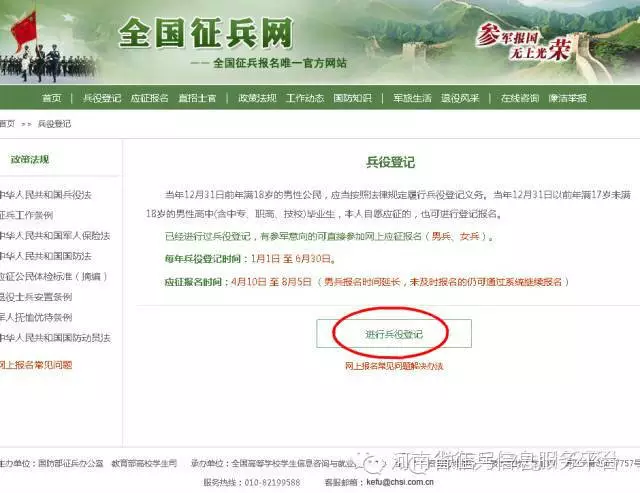Open the 在线咨询 page
The width and height of the screenshot is (640, 493).
pos(520,98)
